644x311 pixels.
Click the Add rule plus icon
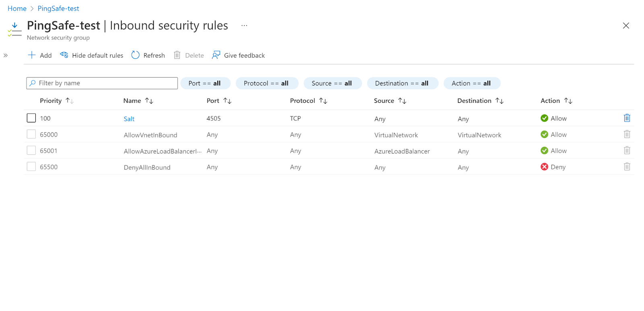coord(32,55)
